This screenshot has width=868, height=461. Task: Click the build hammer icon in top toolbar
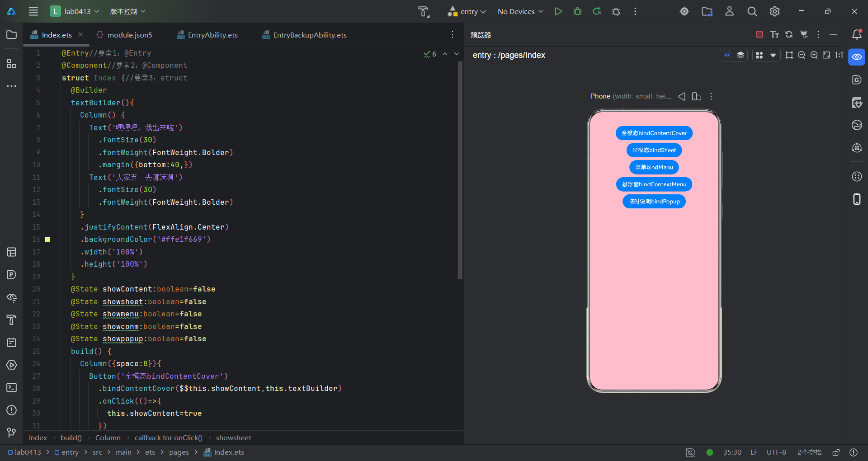[424, 11]
